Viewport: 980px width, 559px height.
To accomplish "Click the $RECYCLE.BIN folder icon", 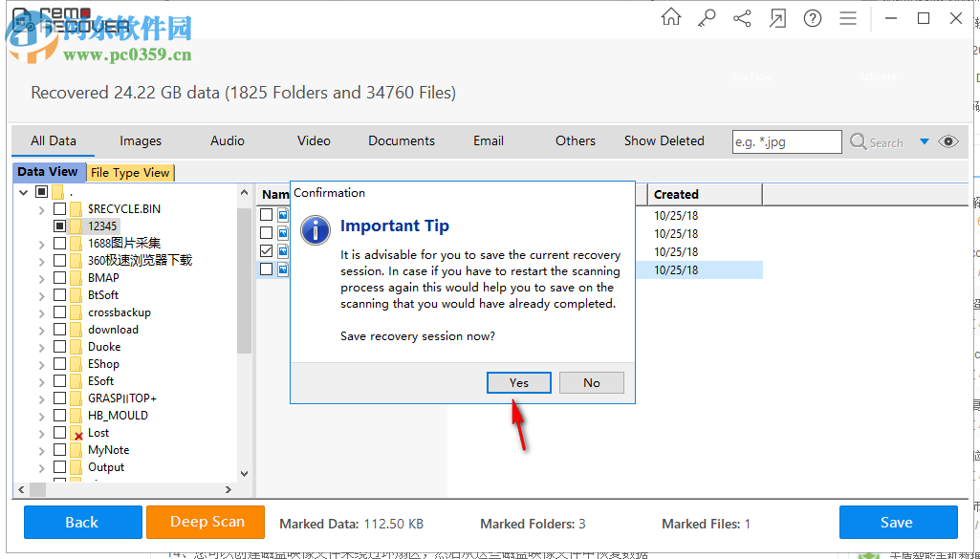I will tap(76, 208).
